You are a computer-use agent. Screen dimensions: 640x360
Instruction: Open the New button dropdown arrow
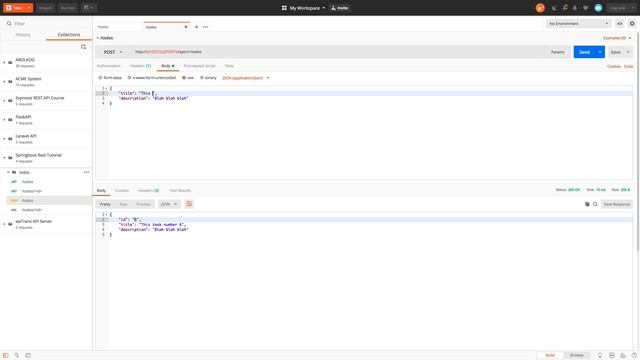pos(29,8)
